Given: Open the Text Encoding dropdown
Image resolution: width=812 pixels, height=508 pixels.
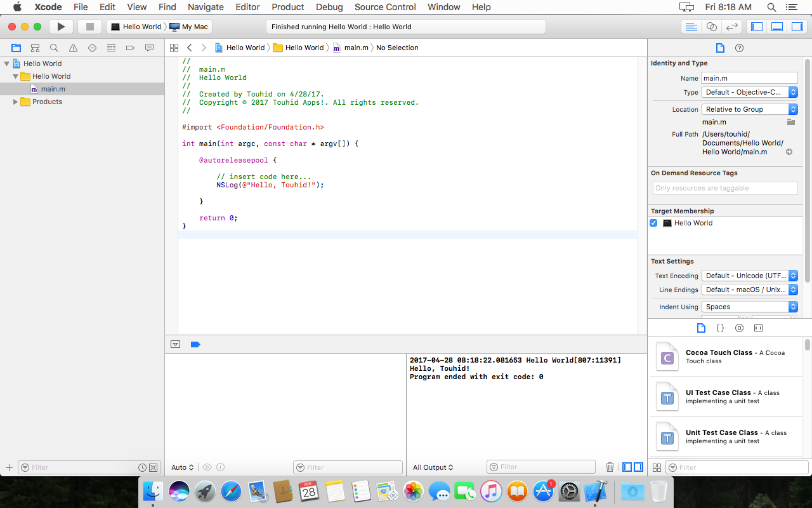Looking at the screenshot, I should pyautogui.click(x=749, y=276).
